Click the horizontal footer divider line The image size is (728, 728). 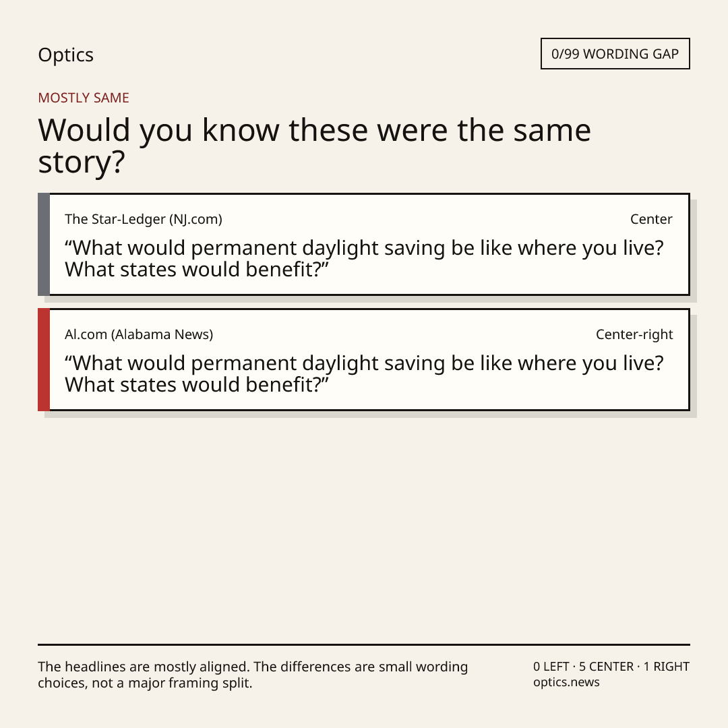point(364,644)
